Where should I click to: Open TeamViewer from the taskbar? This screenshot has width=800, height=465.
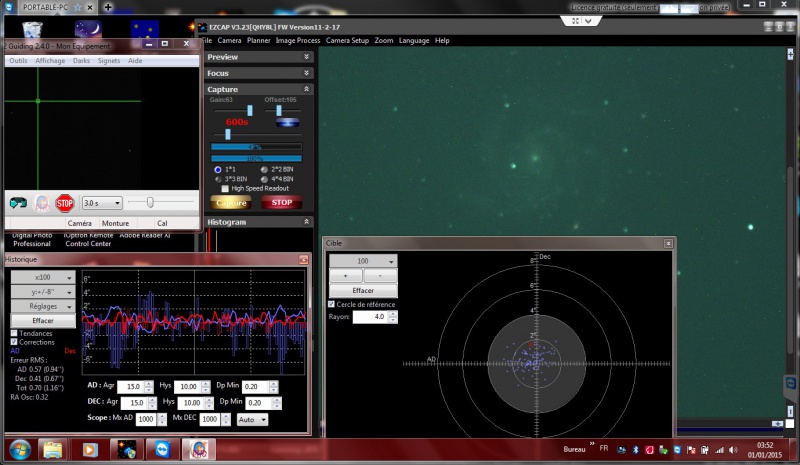(x=163, y=450)
